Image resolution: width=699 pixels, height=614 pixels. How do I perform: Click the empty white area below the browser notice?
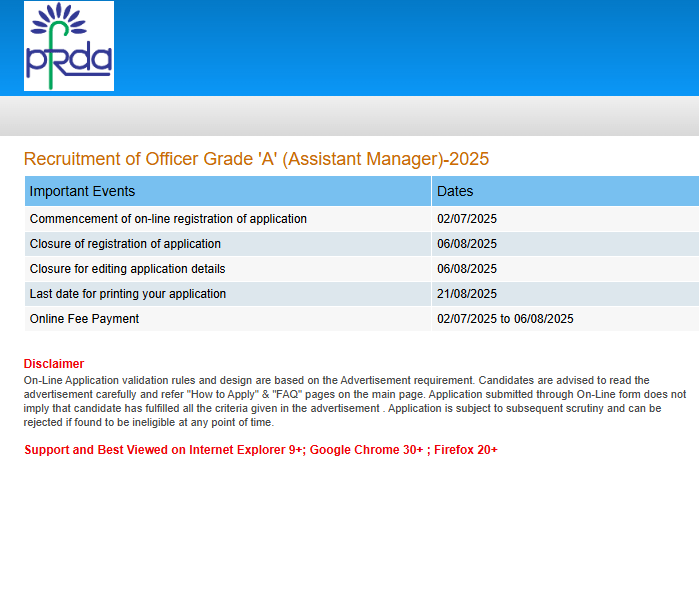[x=350, y=540]
